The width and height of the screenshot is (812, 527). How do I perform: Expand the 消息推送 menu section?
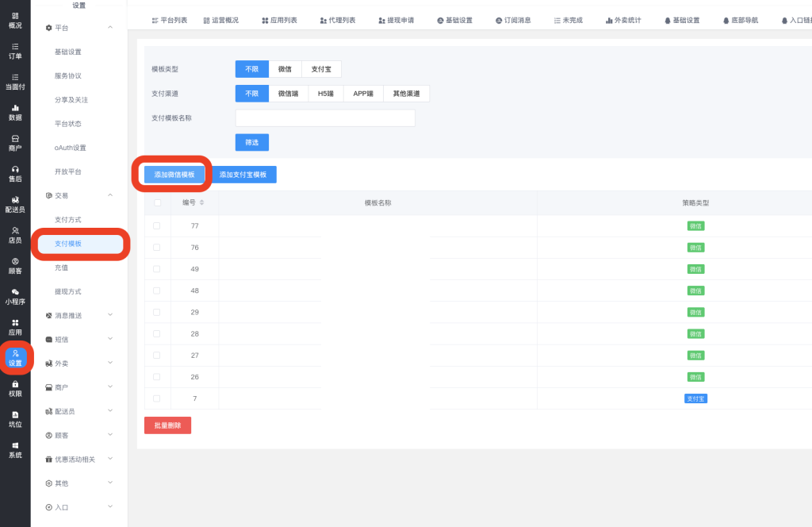110,315
